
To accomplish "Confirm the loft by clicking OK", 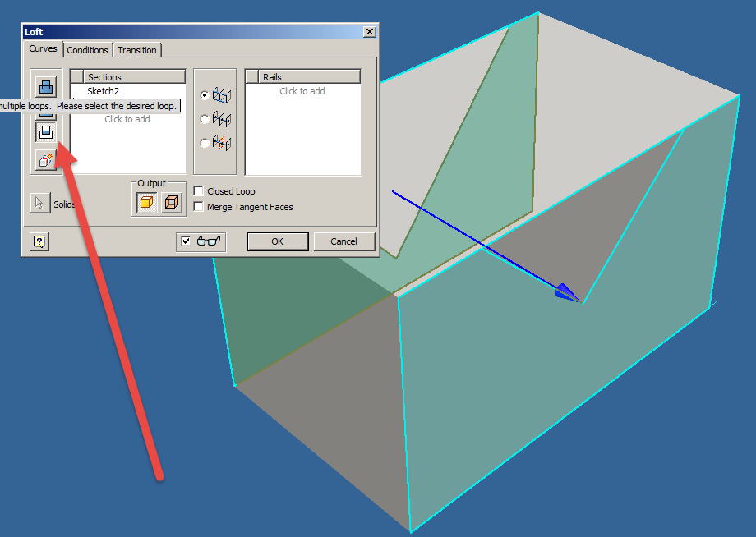I will tap(277, 241).
